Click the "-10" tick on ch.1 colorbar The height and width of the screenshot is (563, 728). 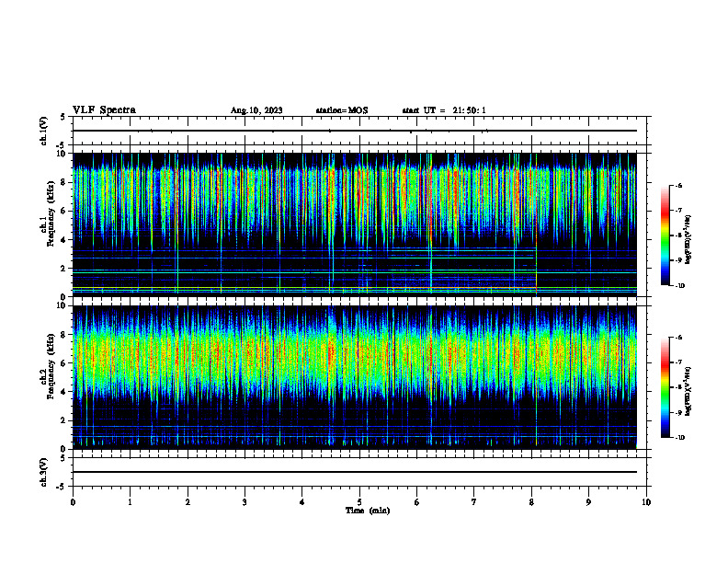[680, 286]
